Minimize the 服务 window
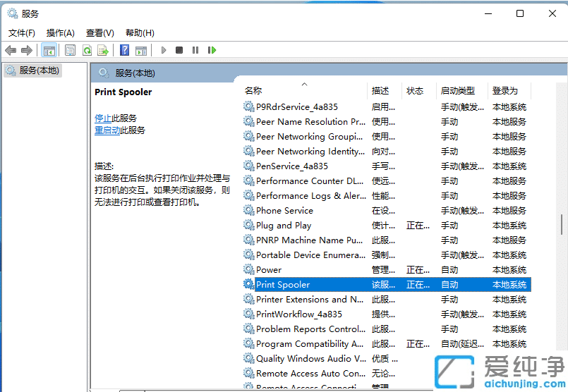Viewport: 568px width, 392px height. click(x=488, y=14)
